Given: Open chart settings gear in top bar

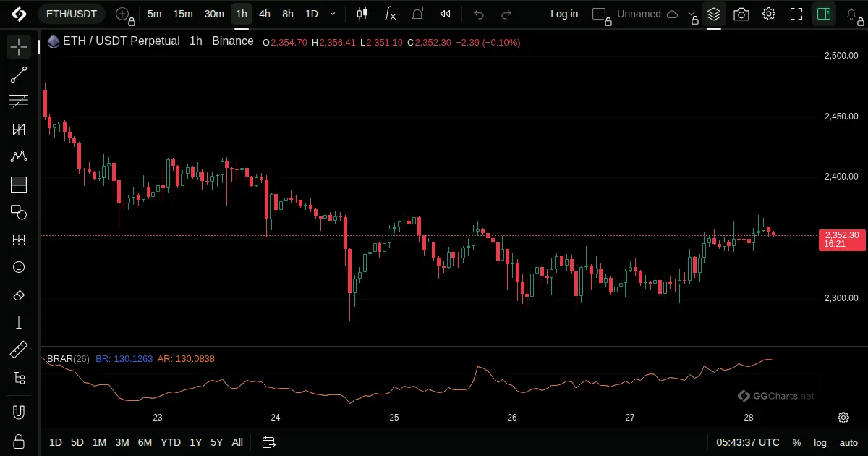Looking at the screenshot, I should pos(769,14).
